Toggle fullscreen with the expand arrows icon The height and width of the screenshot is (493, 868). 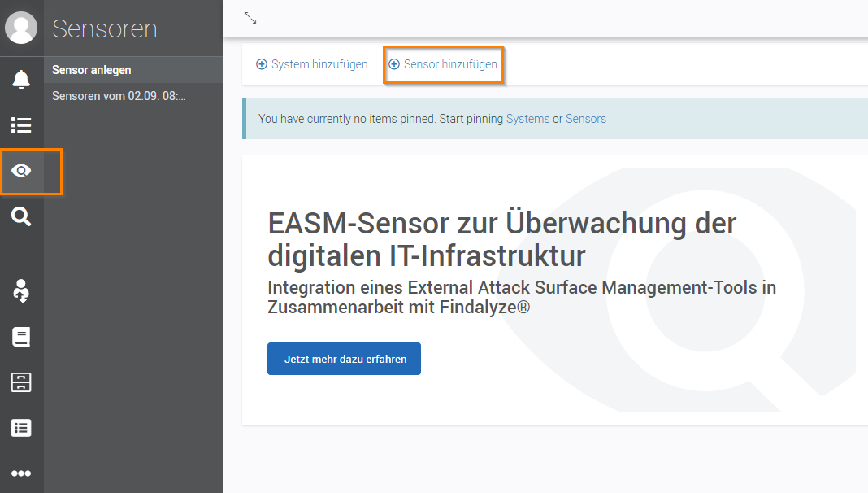coord(250,18)
